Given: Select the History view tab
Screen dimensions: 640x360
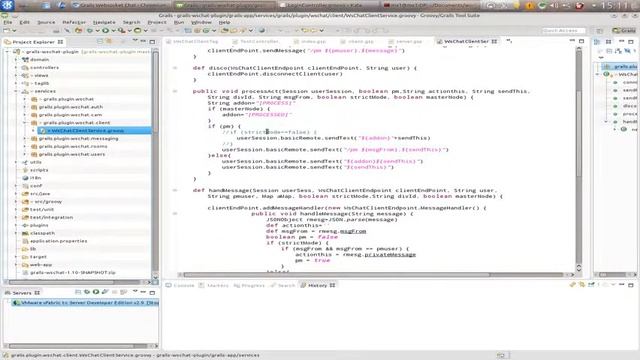Looking at the screenshot, I should (318, 285).
